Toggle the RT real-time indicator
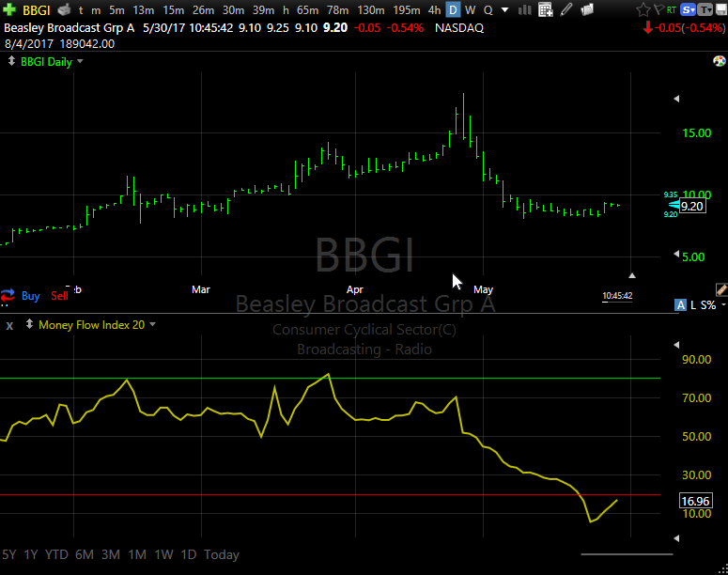Viewport: 728px width, 575px height. [672, 9]
